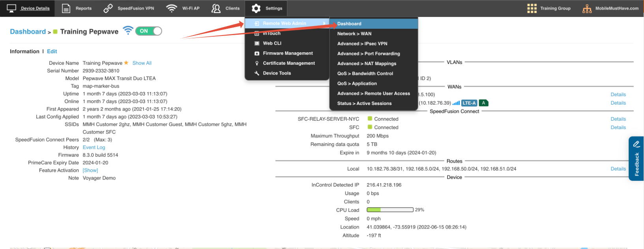This screenshot has width=644, height=249.
Task: Click [Show] for Feature Activation
Action: click(x=90, y=170)
